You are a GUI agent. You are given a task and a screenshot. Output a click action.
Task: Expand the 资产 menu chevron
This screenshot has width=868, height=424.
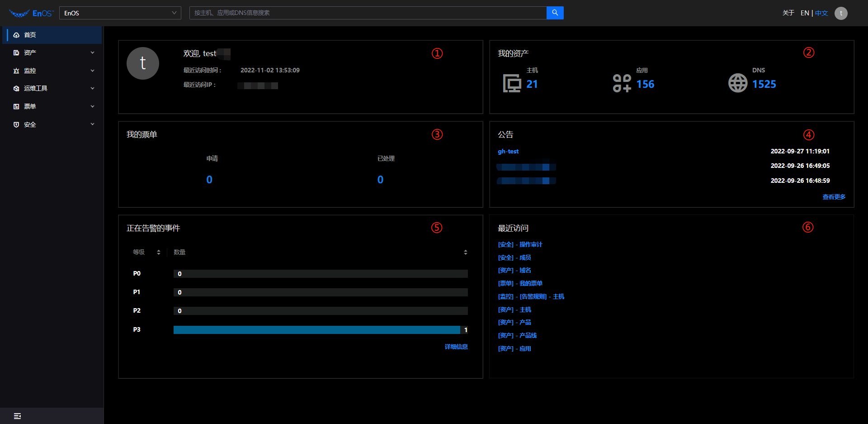tap(93, 52)
